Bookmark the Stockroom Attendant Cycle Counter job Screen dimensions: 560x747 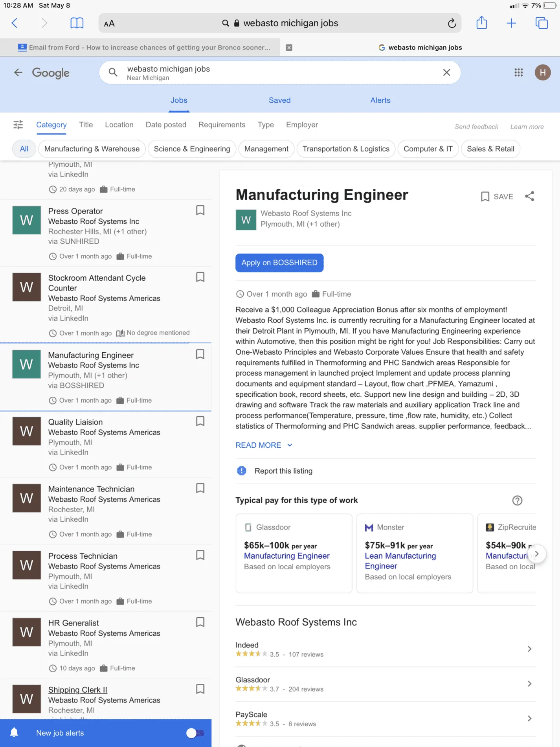coord(200,277)
